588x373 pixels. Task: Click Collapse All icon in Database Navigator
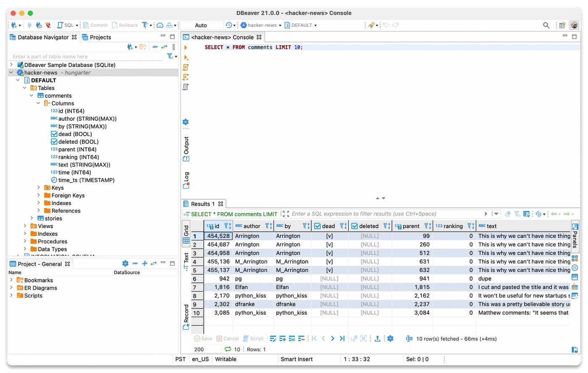(155, 47)
